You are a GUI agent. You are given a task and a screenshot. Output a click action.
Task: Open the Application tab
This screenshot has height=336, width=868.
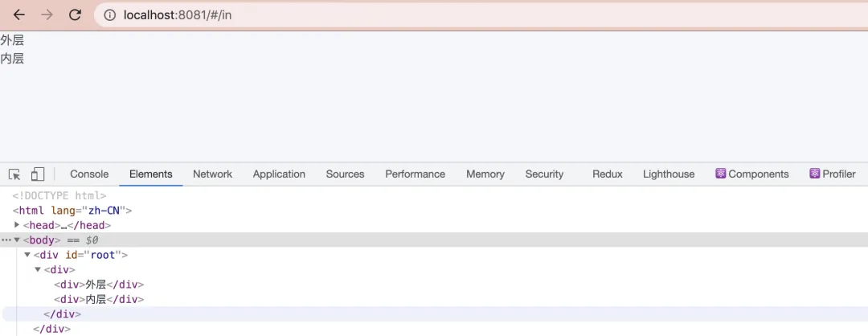coord(279,174)
